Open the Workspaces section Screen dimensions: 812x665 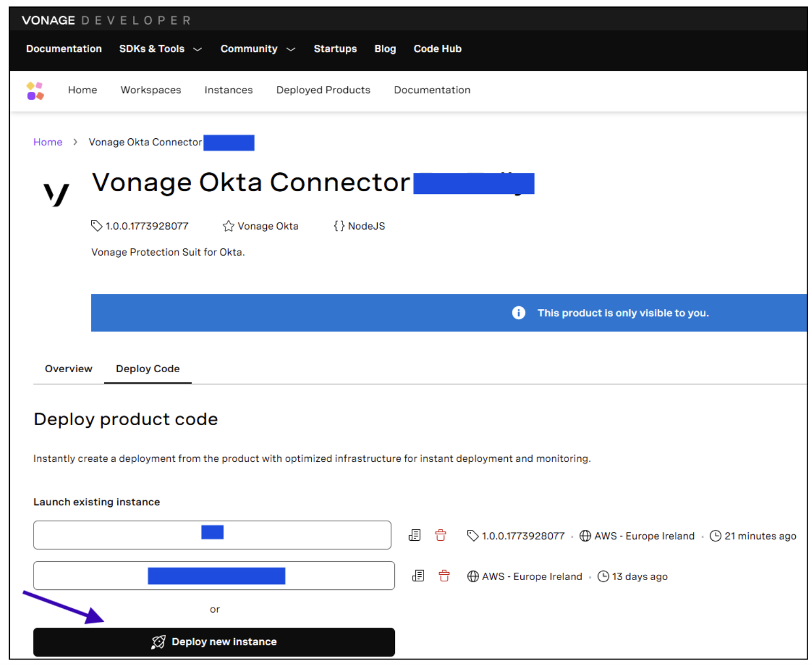point(151,90)
